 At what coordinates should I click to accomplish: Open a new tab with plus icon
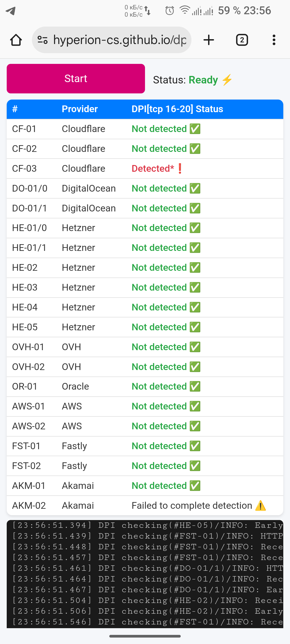tap(209, 40)
